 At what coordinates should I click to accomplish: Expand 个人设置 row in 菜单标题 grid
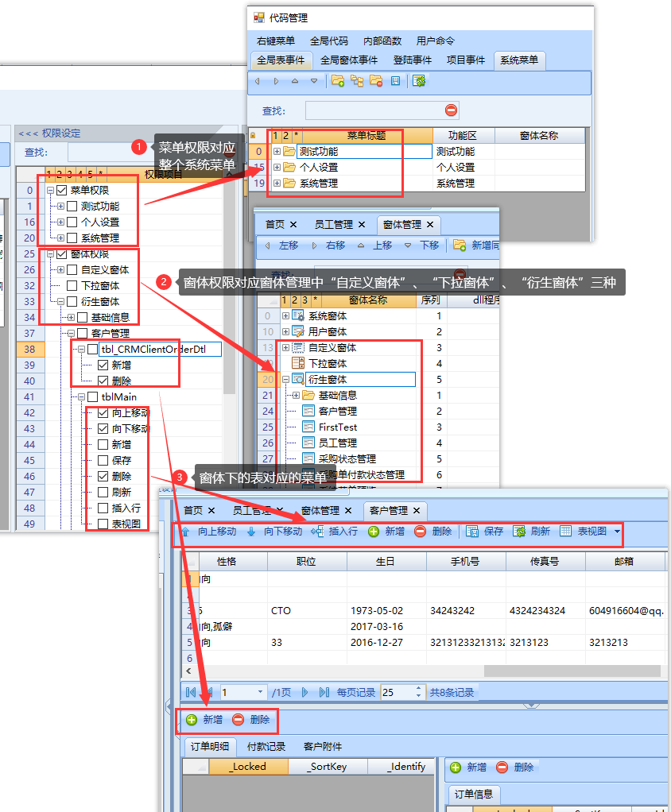277,168
